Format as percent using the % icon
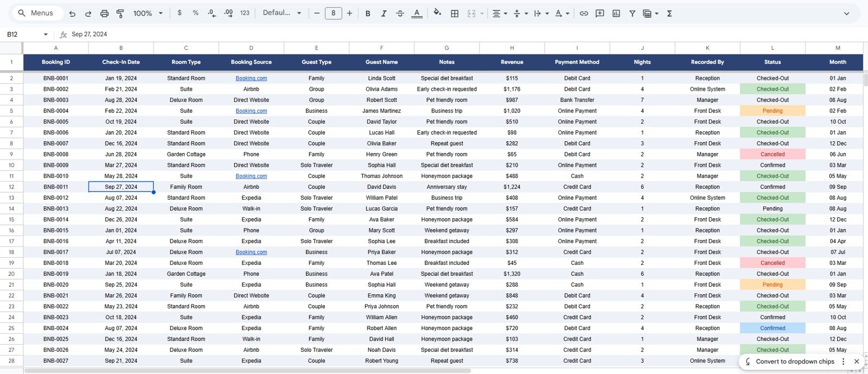 195,13
